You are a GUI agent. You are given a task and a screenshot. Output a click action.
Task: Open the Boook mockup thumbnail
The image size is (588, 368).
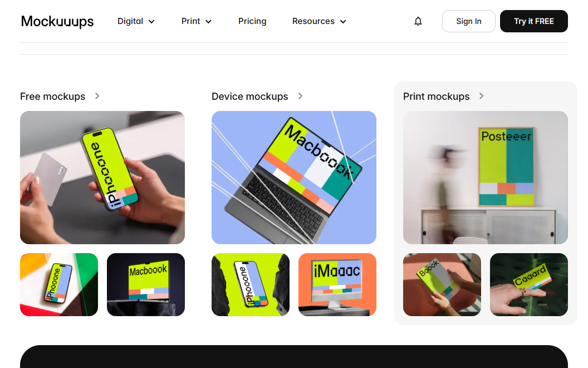pos(442,284)
